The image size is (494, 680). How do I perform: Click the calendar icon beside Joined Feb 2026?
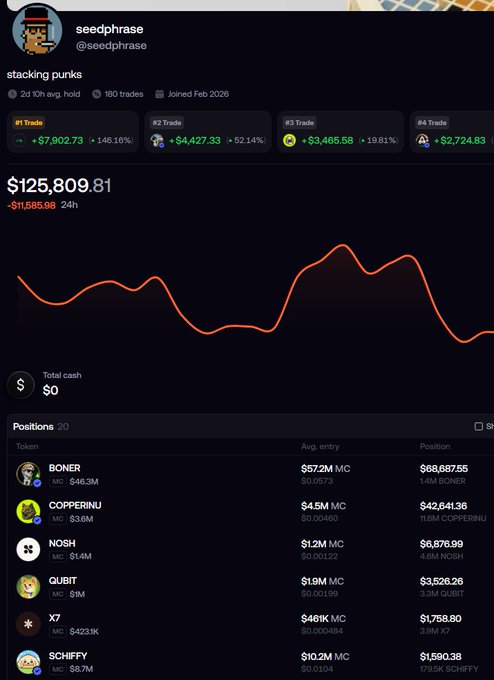(x=160, y=94)
